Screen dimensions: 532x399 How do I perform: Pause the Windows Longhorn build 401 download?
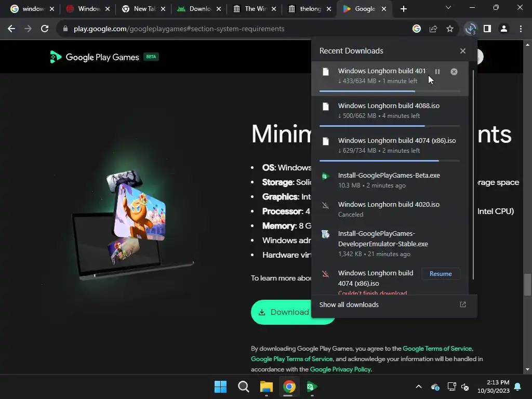pyautogui.click(x=437, y=72)
